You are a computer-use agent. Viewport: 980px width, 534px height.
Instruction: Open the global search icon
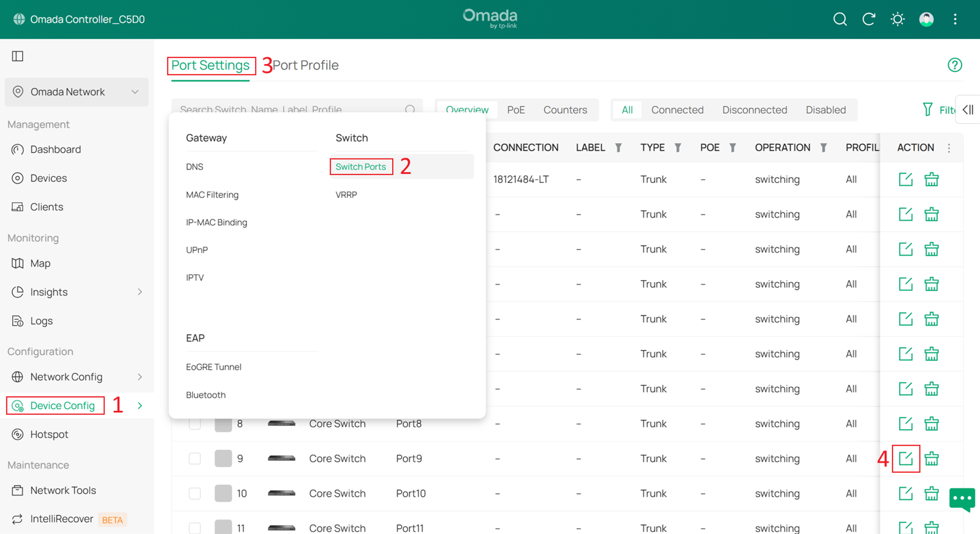[x=840, y=19]
